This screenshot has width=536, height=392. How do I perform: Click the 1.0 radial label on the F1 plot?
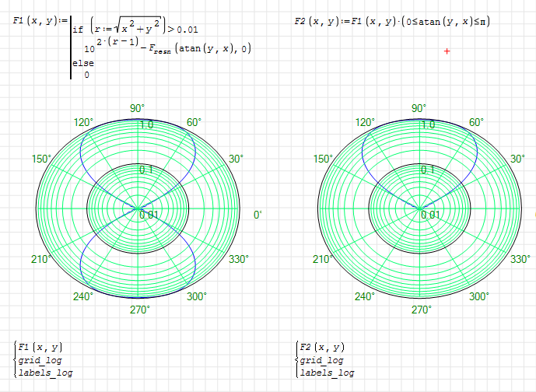point(145,125)
